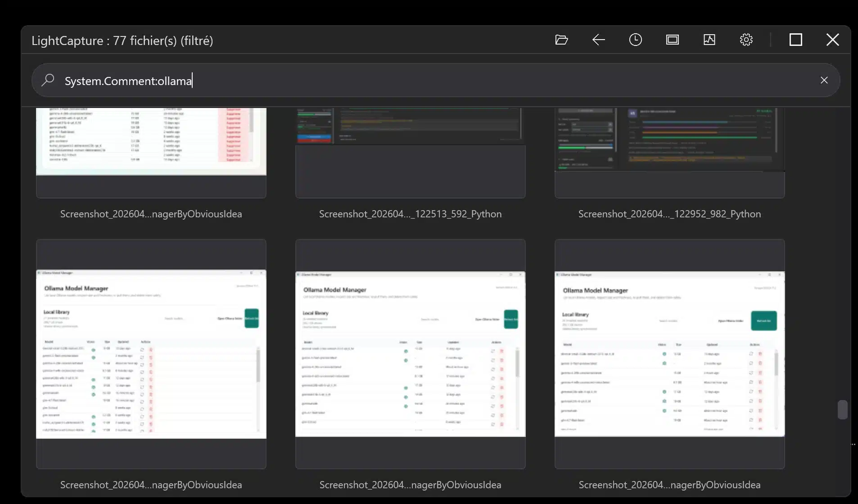Open settings gear icon

click(x=746, y=40)
